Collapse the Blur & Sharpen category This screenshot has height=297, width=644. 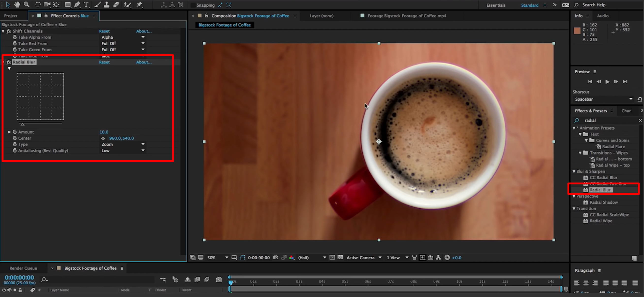pos(574,171)
